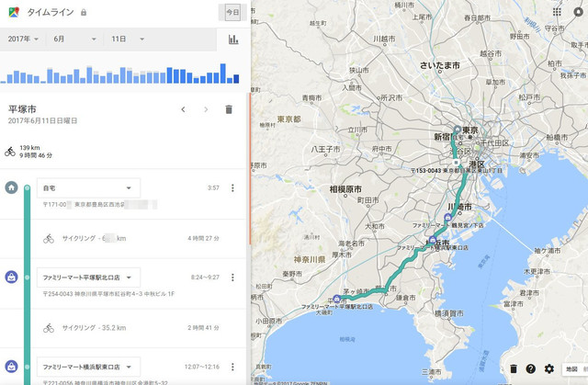Image resolution: width=588 pixels, height=385 pixels.
Task: Click the lock icon next to タイムライン
Action: click(84, 12)
